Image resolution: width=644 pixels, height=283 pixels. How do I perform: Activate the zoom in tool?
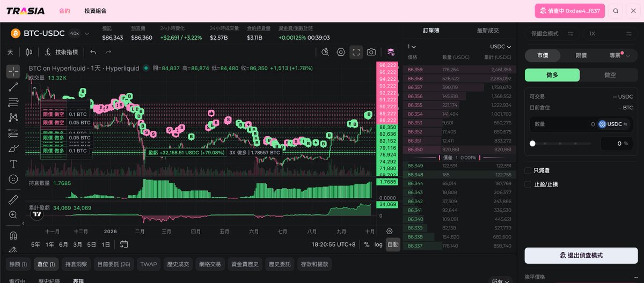[13, 215]
